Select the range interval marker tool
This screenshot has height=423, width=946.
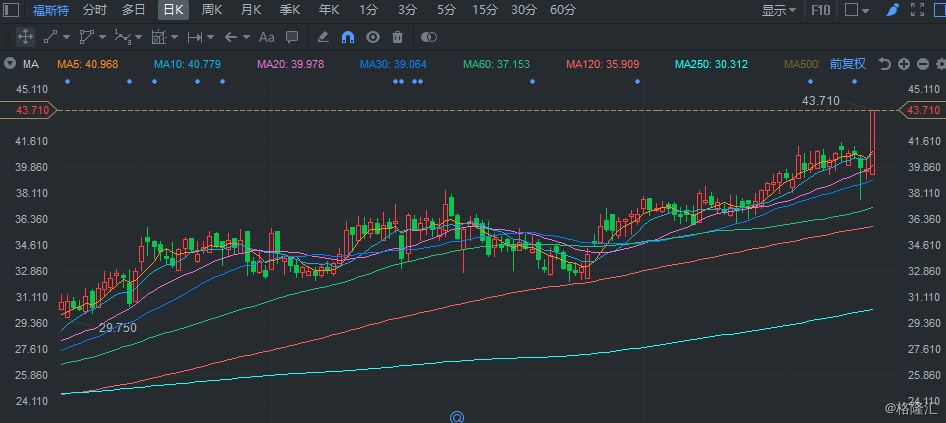coord(194,37)
